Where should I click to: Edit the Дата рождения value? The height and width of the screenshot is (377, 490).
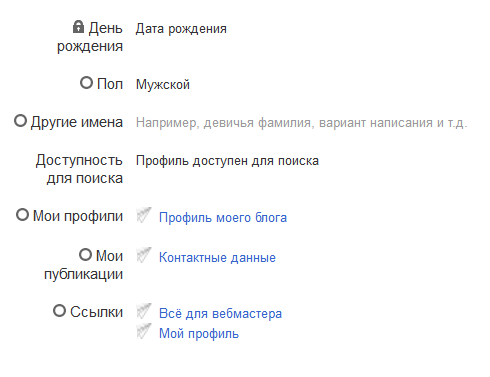point(181,29)
